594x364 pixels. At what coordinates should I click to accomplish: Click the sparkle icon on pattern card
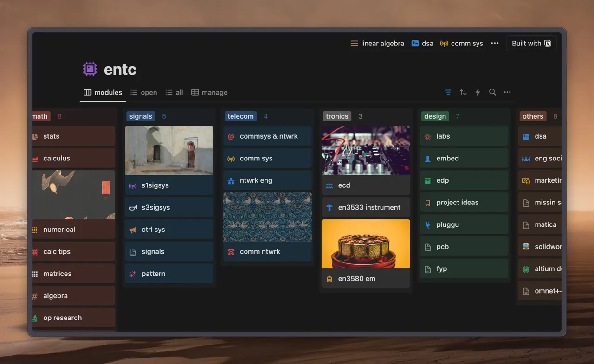[133, 274]
